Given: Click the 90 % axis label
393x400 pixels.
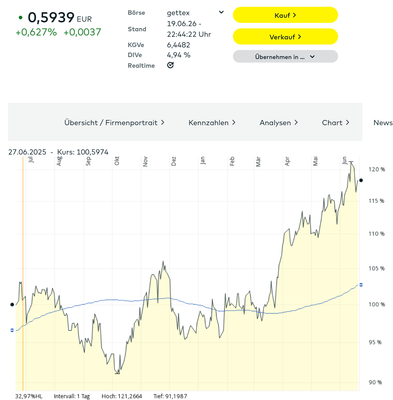Looking at the screenshot, I should tap(375, 382).
